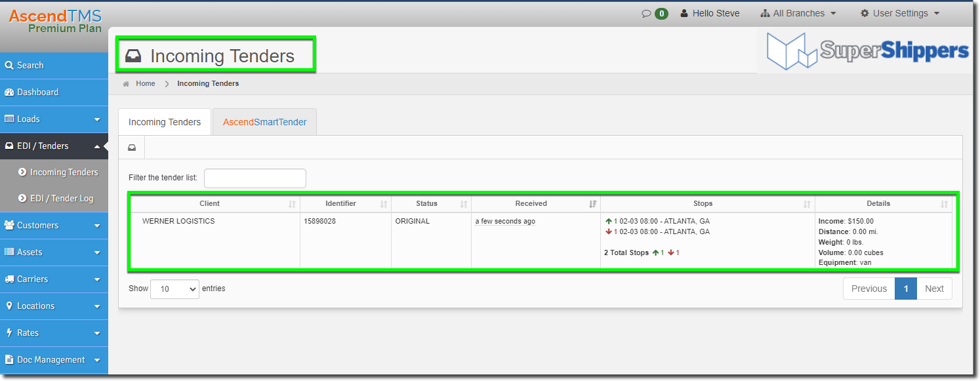This screenshot has width=980, height=381.
Task: Click the EDI / Tender Log arrow icon
Action: tap(23, 199)
